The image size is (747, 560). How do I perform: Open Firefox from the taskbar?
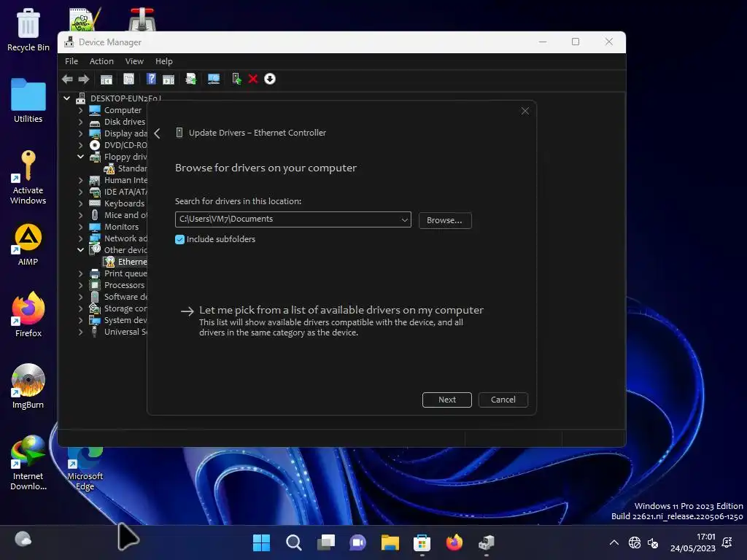click(x=454, y=542)
